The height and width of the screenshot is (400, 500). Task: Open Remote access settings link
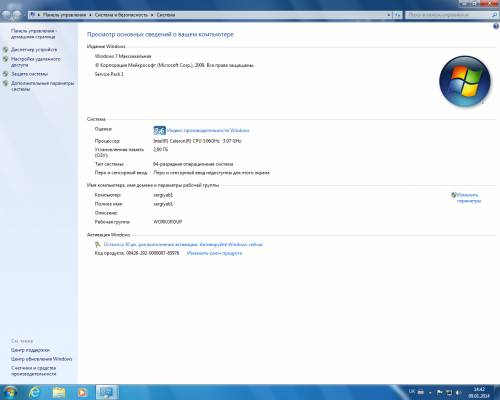(x=36, y=62)
